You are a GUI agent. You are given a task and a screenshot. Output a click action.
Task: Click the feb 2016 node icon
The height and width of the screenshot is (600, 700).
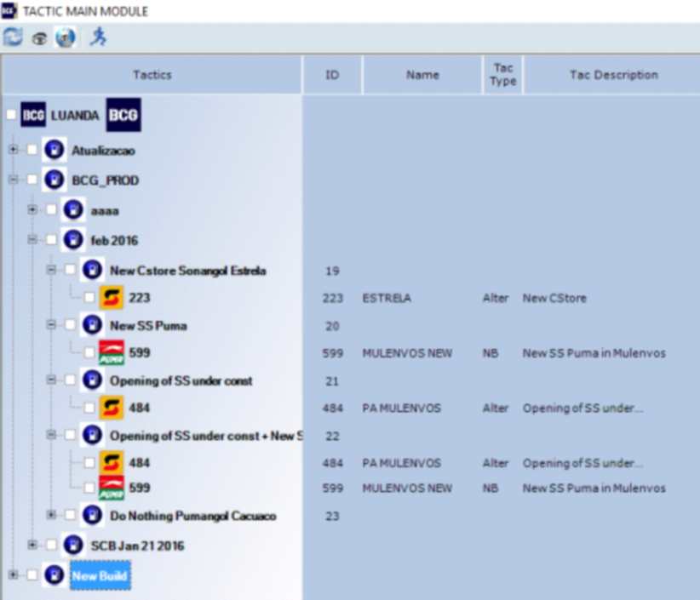point(73,239)
